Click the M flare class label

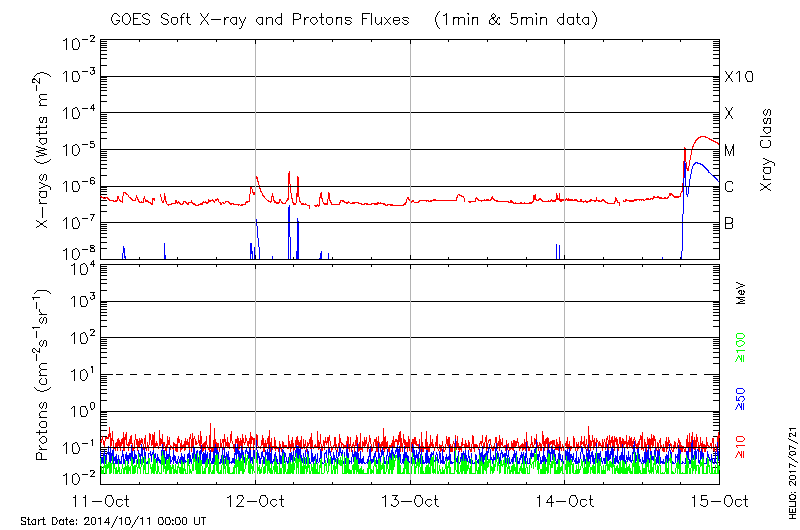point(730,151)
